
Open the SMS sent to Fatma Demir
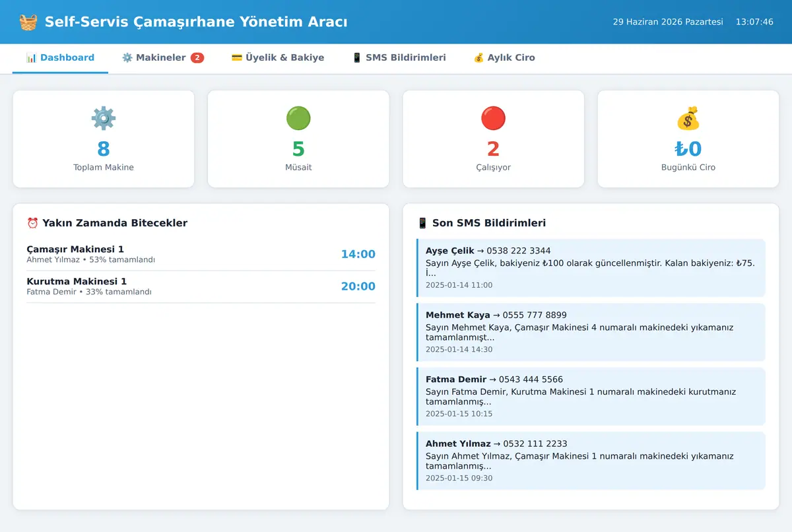(x=591, y=397)
